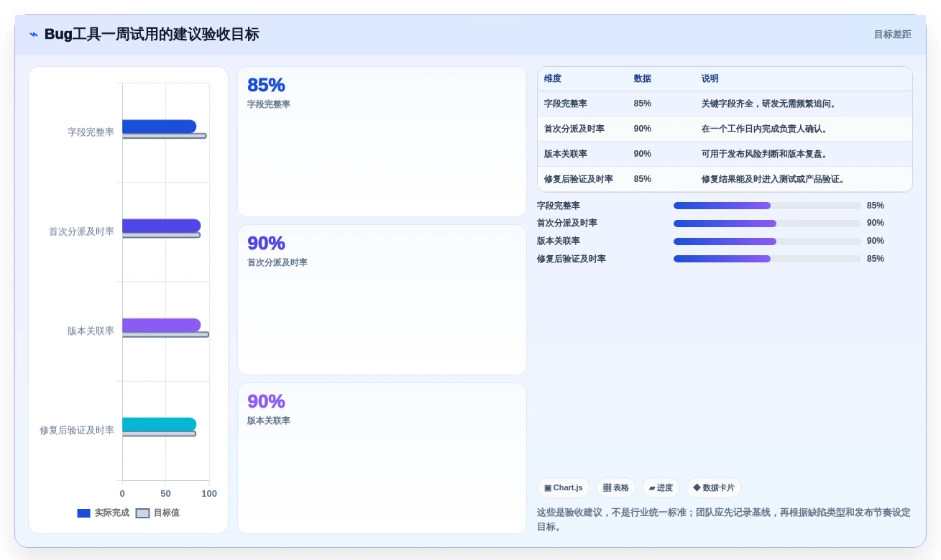Toggle the 实际完成 legend swatch
The image size is (941, 560).
[83, 513]
